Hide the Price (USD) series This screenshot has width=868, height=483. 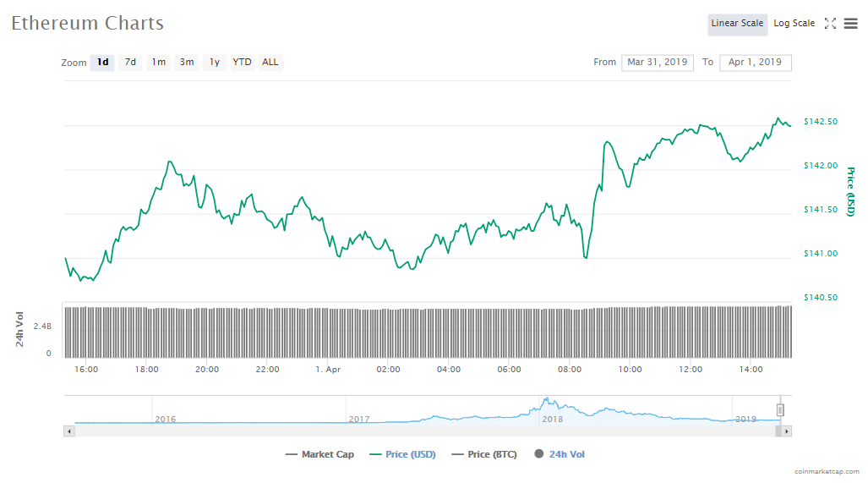tap(403, 454)
